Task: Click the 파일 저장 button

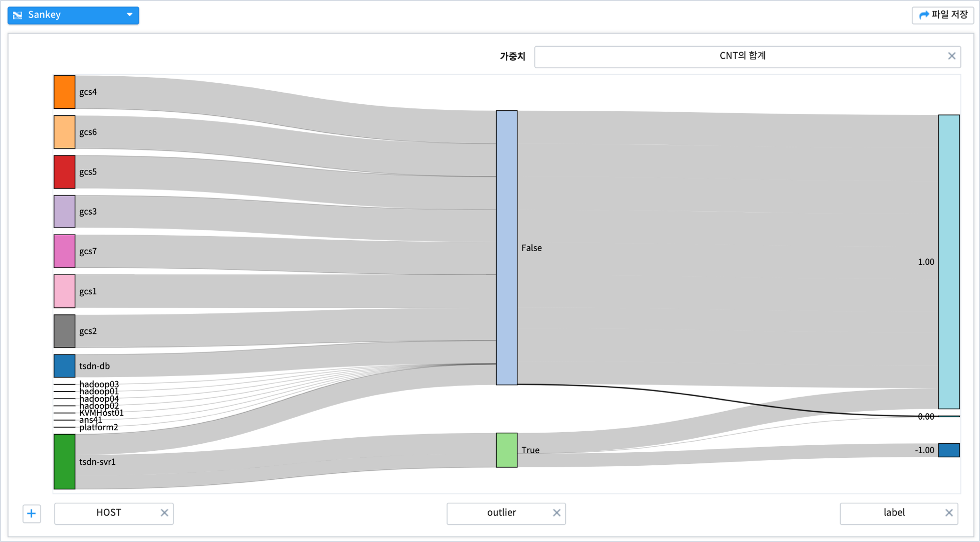Action: click(x=942, y=15)
